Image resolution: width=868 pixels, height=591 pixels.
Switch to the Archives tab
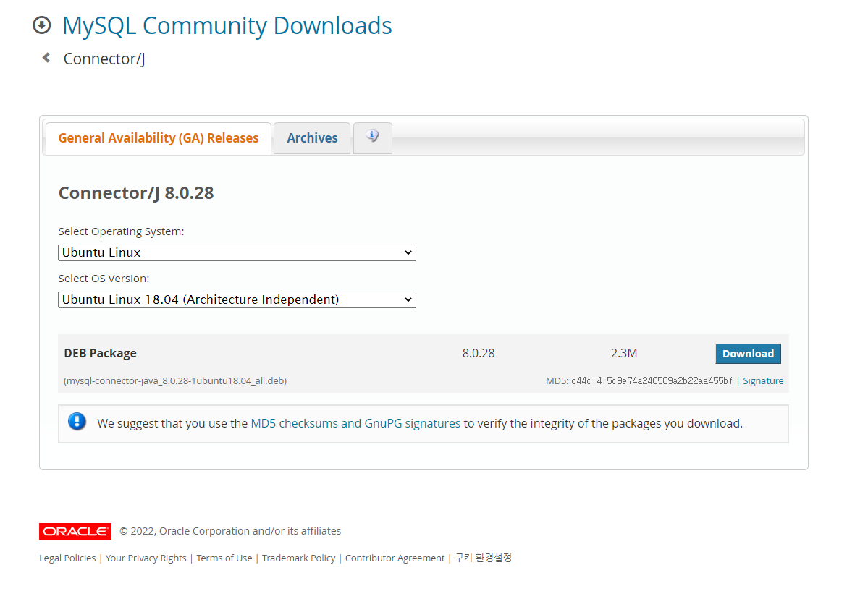pos(312,137)
